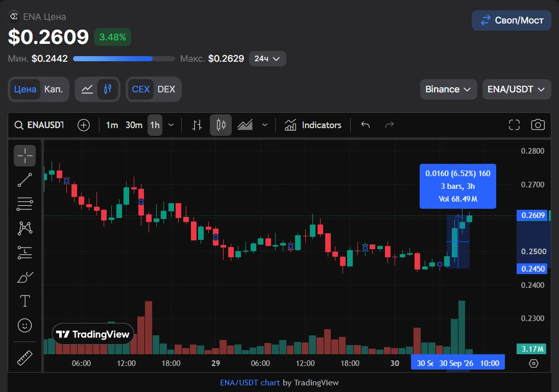Select the 1h interval
559x392 pixels.
155,125
